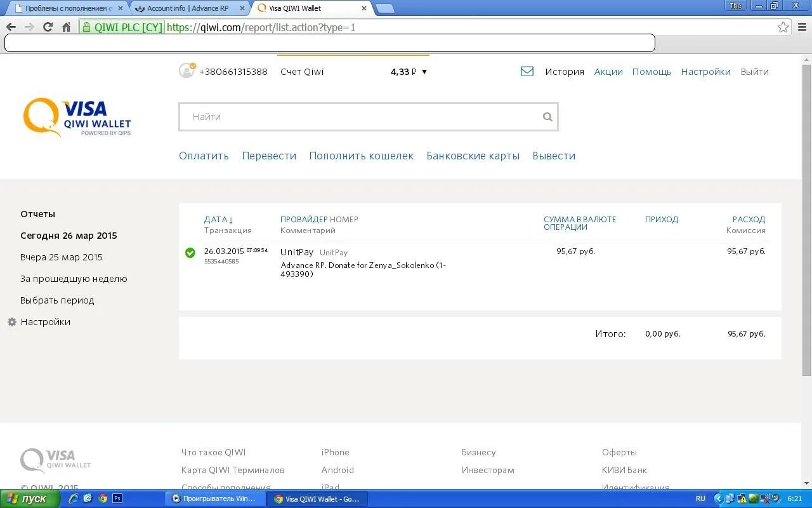Screen dimensions: 812x508
Task: Click the QIWI PLC security lock badge
Action: (x=122, y=27)
